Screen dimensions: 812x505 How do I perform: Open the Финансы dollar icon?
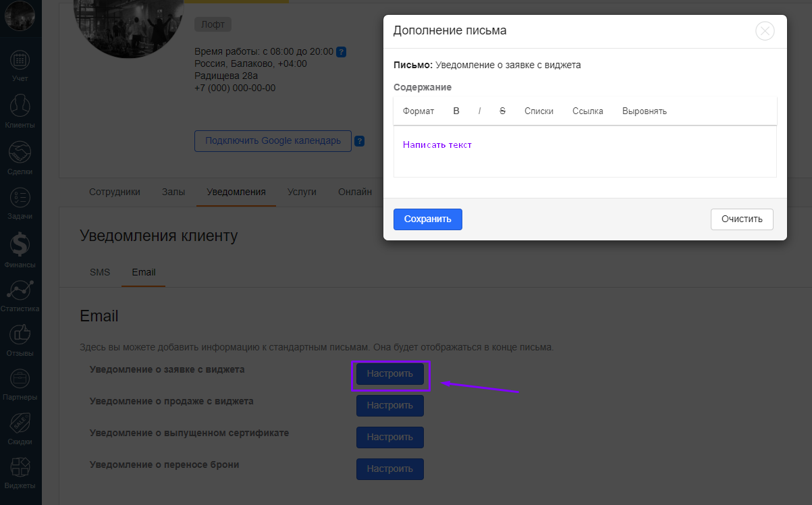(x=20, y=244)
